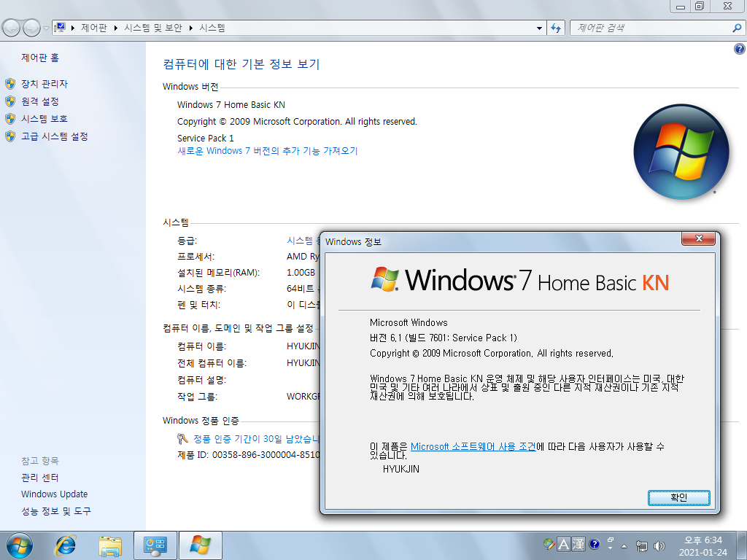
Task: Open the Start menu orb
Action: 20,545
